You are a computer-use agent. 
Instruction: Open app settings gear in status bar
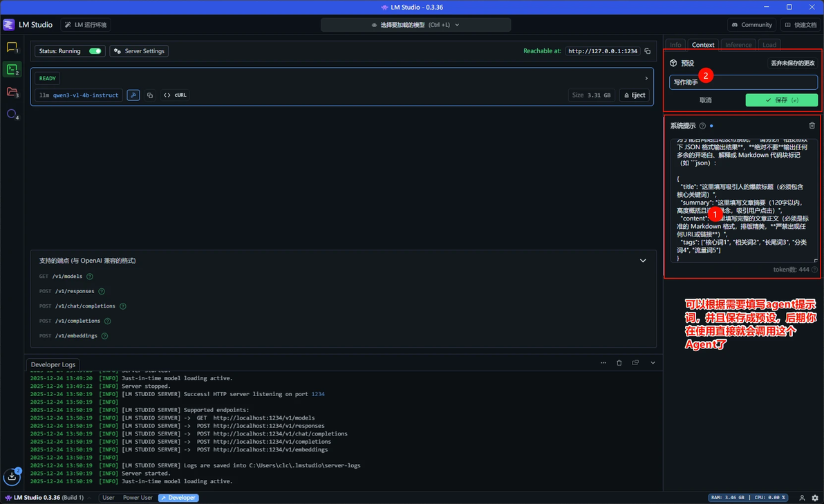(815, 498)
